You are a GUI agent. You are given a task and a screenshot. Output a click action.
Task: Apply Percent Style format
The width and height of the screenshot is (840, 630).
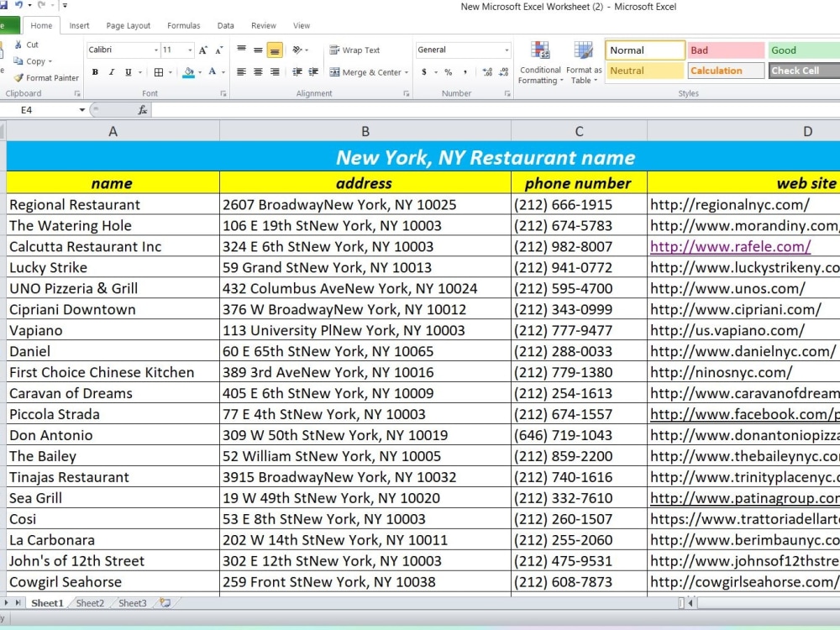449,71
